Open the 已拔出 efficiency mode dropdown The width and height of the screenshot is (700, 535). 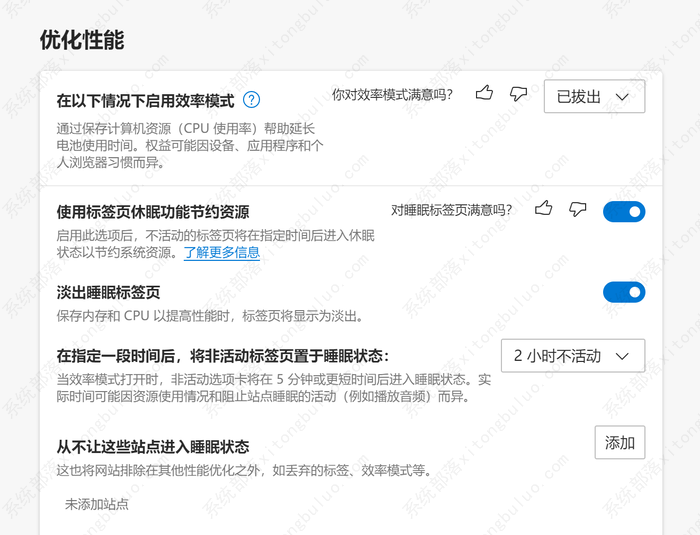pos(594,97)
